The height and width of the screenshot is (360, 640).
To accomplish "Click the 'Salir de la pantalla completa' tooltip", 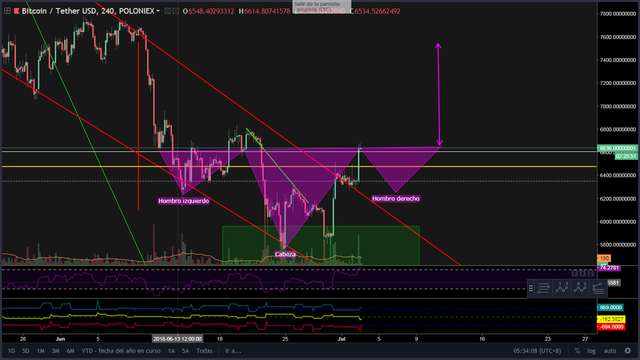I will click(322, 7).
